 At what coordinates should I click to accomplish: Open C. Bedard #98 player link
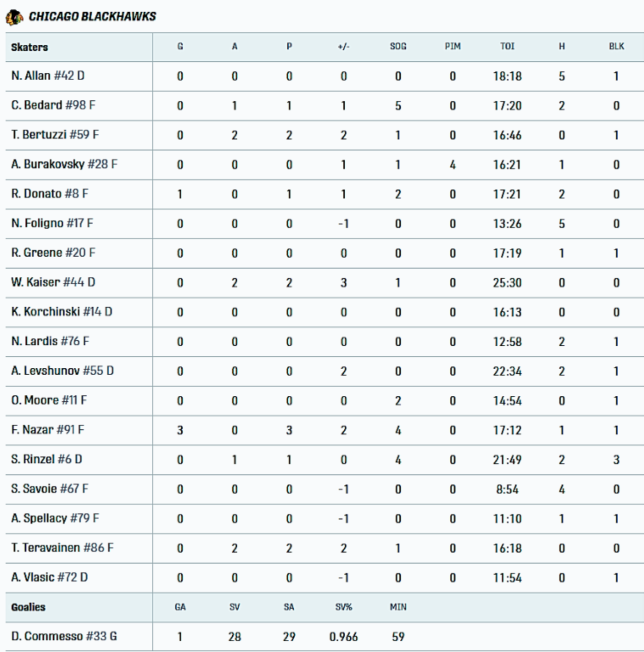click(x=48, y=105)
